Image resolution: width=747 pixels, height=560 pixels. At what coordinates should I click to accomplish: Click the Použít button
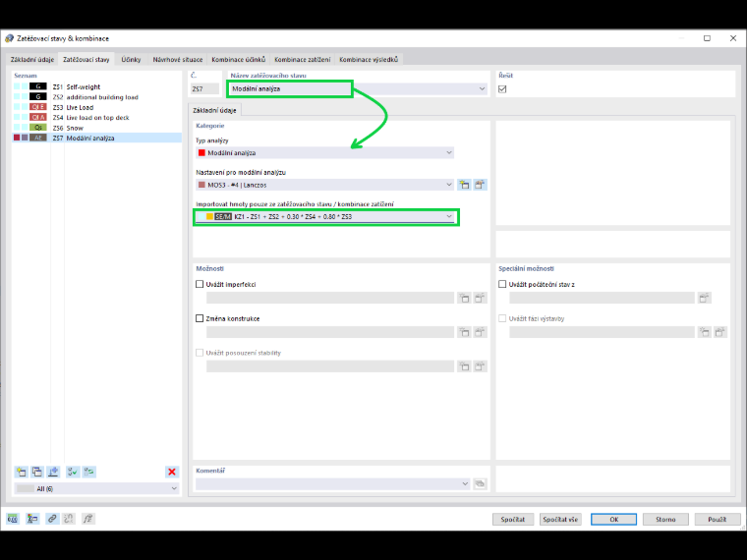click(x=717, y=519)
